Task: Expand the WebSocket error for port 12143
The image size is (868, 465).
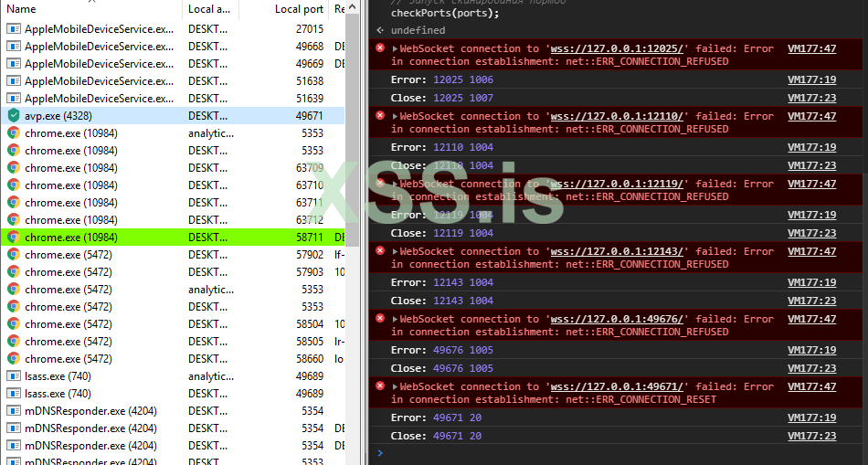Action: click(396, 251)
